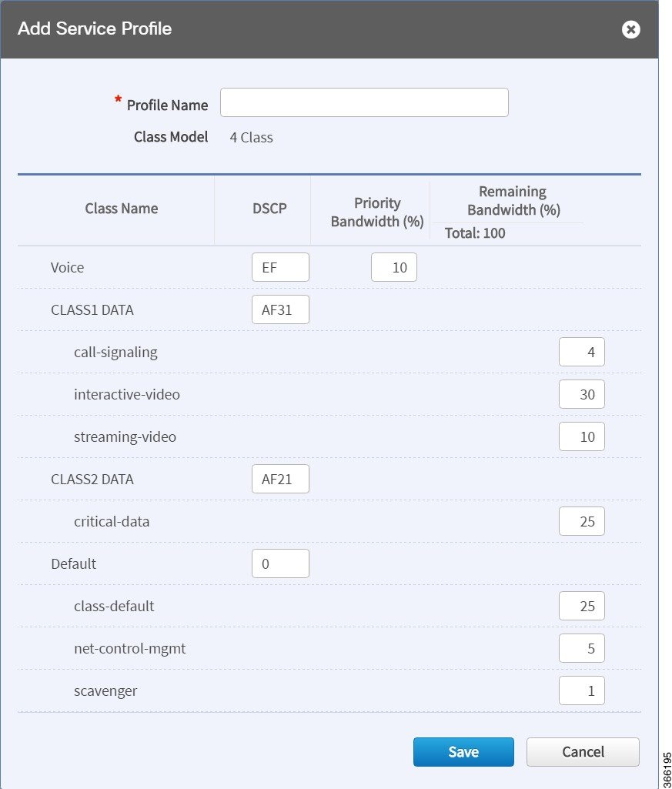This screenshot has height=789, width=672.
Task: Save the service profile
Action: pos(463,752)
